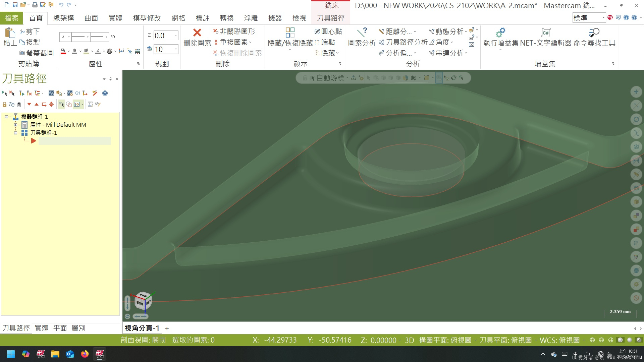
Task: Expand the 屬性 - Mill Default MM node
Action: (15, 125)
